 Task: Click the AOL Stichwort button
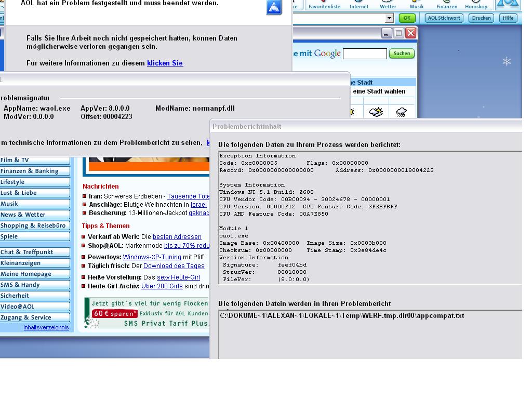pyautogui.click(x=444, y=18)
